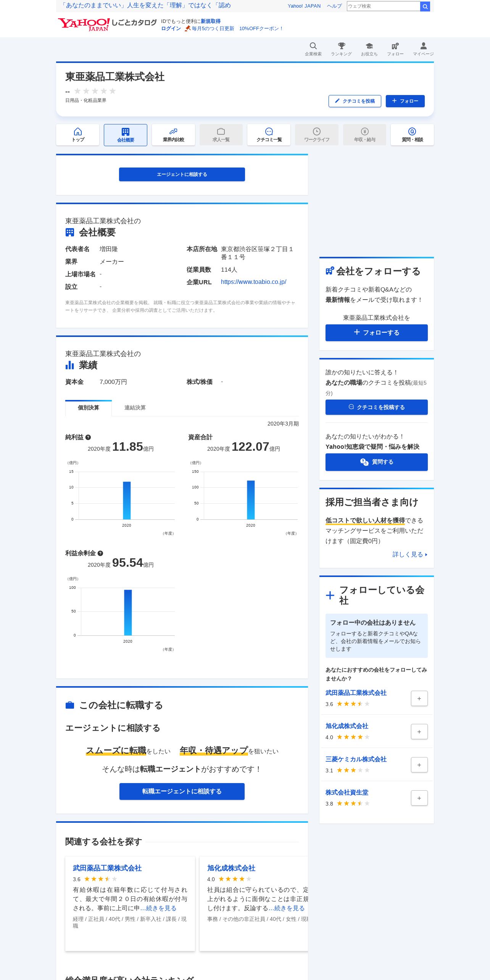This screenshot has width=490, height=980.
Task: Click the web search magnifier button
Action: pos(425,6)
